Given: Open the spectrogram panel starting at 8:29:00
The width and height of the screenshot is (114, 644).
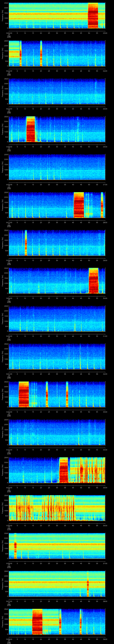Looking at the screenshot, I should click(x=57, y=281).
